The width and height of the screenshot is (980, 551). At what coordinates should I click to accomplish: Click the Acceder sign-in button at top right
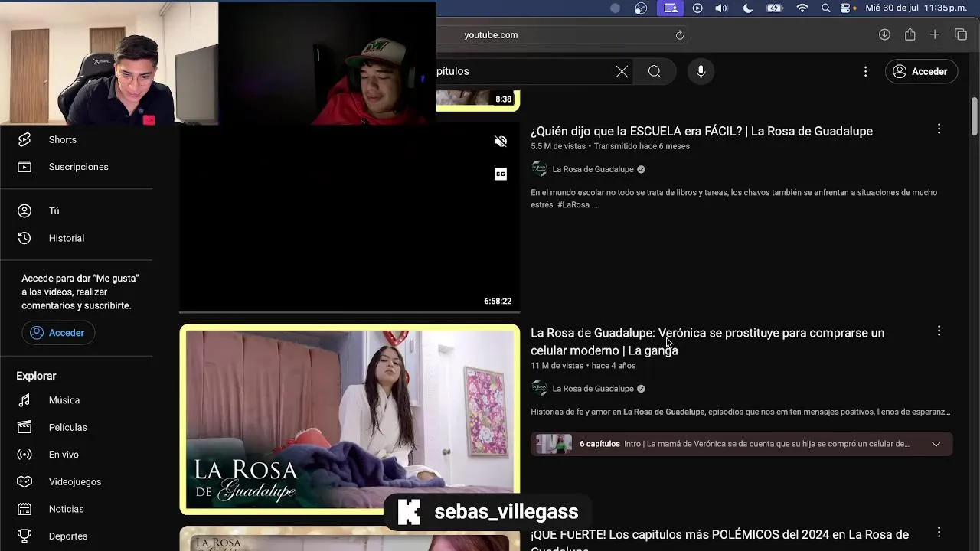tap(921, 71)
